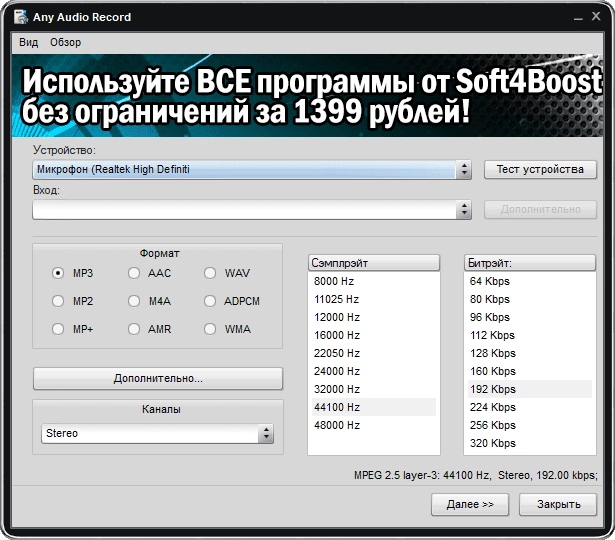Select 192 Kbps bitrate

(x=530, y=389)
